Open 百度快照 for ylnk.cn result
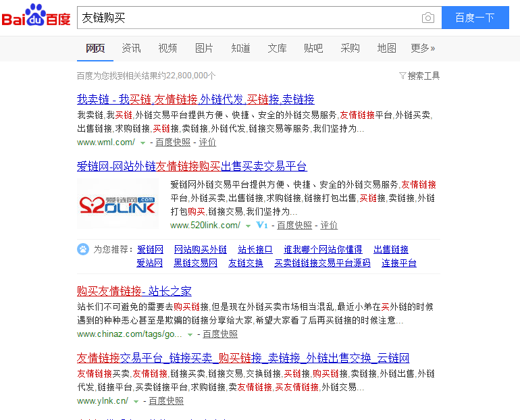520x420 pixels. [166, 401]
